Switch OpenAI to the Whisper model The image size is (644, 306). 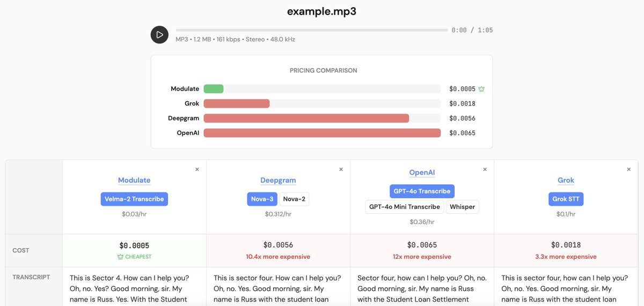pos(462,207)
